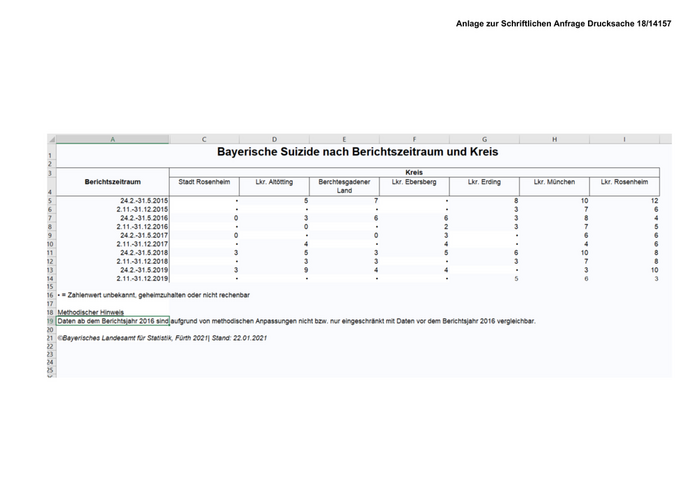Screen dimensions: 700x495
Task: Click the 'Lkr. München' heading cell
Action: click(x=554, y=182)
